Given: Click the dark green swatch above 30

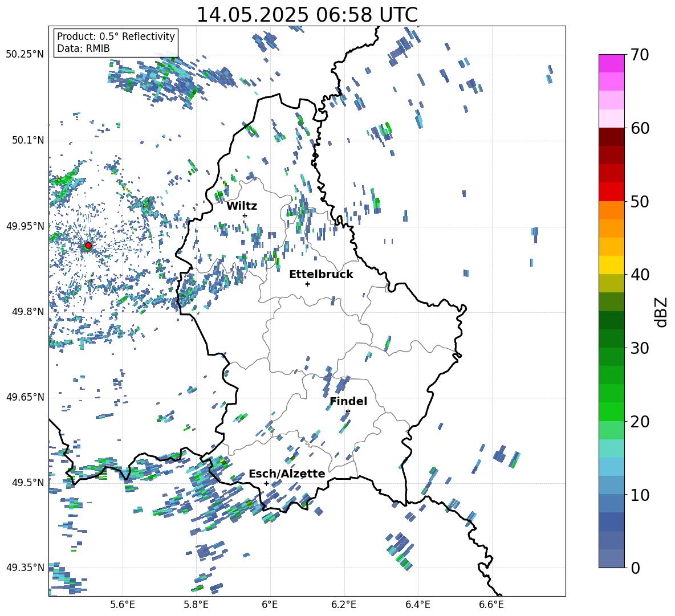Looking at the screenshot, I should [611, 338].
